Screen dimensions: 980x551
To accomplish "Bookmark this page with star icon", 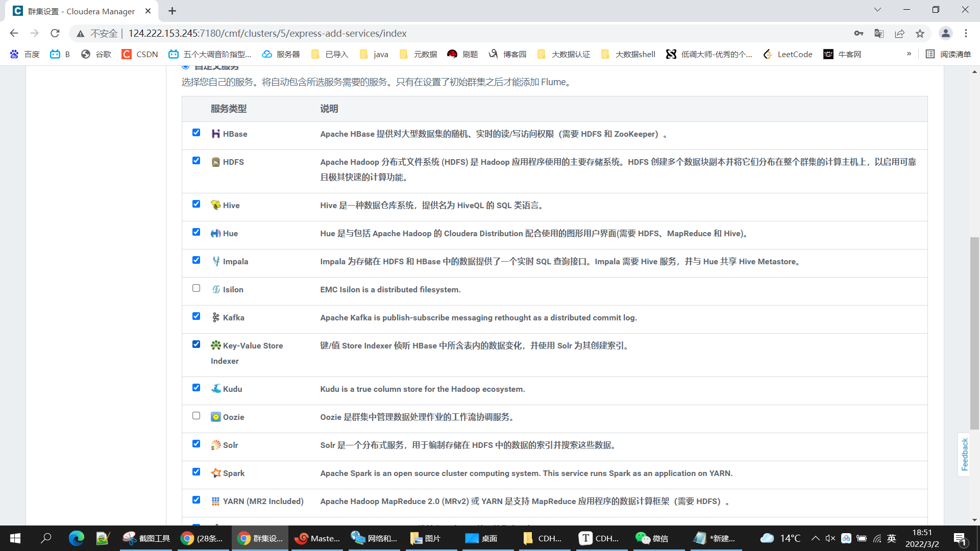I will (x=920, y=33).
